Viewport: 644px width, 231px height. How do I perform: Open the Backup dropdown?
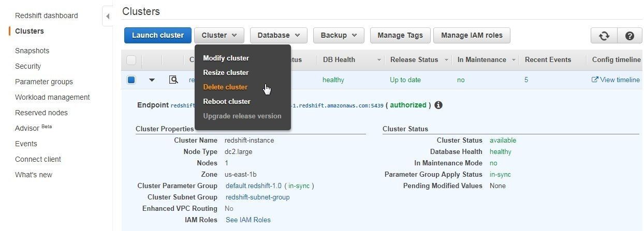pyautogui.click(x=339, y=35)
